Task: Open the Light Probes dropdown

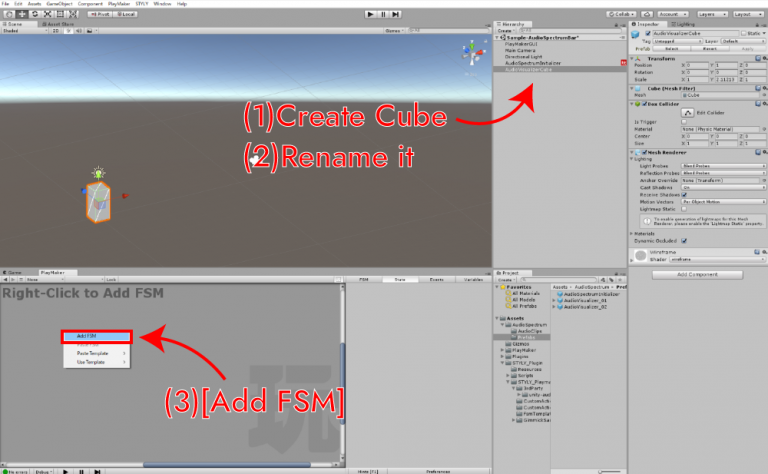Action: click(722, 165)
